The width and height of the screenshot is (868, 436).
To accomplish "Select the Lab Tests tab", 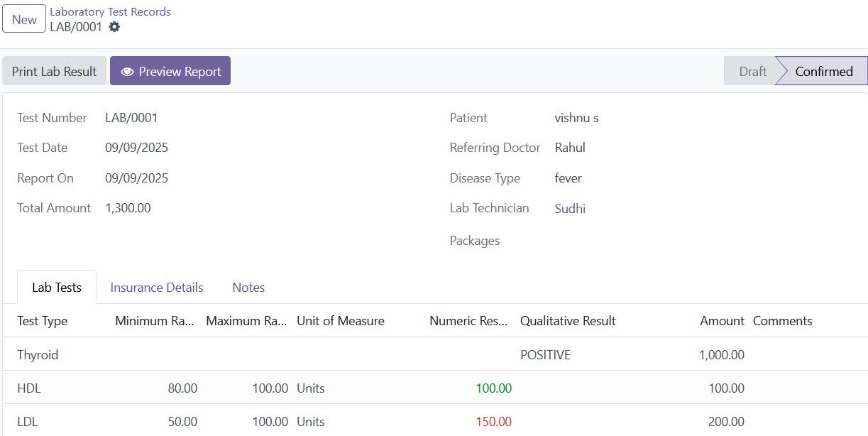I will 56,287.
